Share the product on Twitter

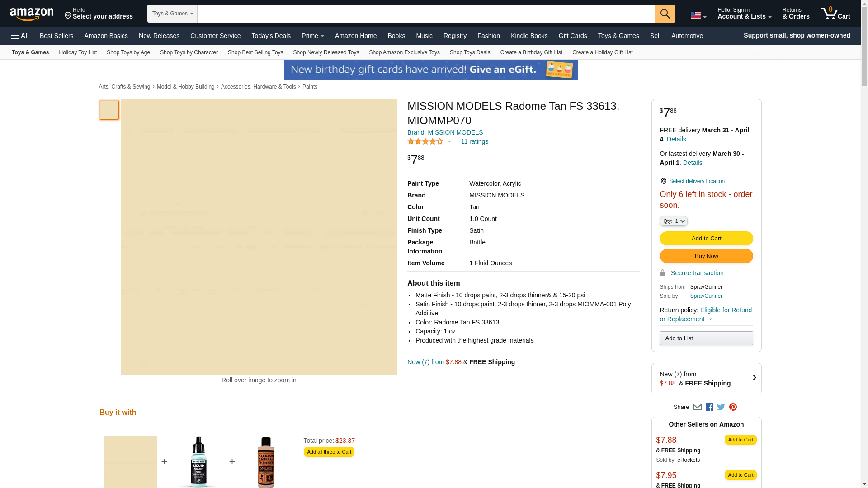721,407
